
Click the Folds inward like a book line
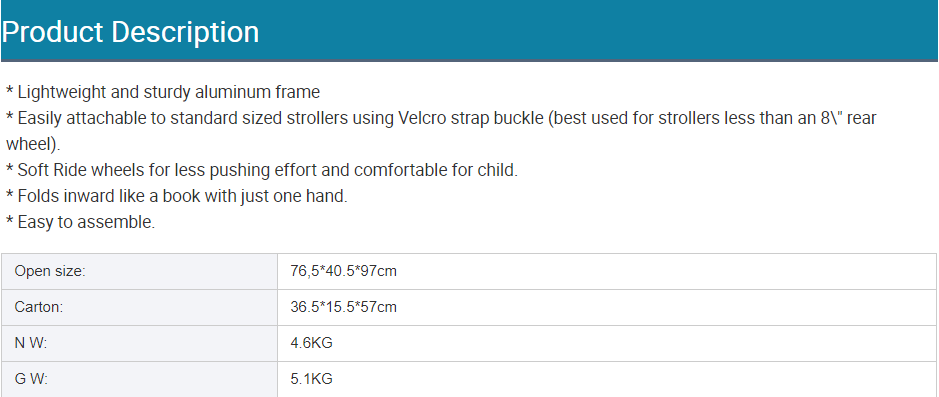pyautogui.click(x=177, y=196)
